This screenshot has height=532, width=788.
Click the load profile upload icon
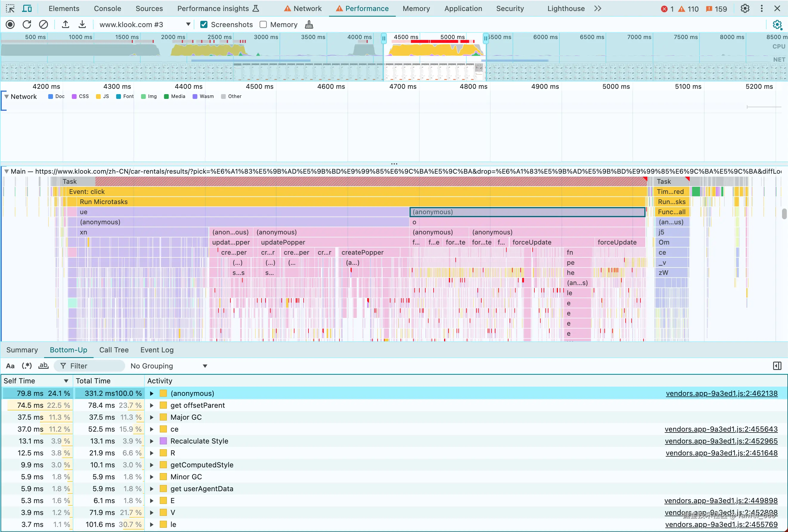[x=66, y=24]
